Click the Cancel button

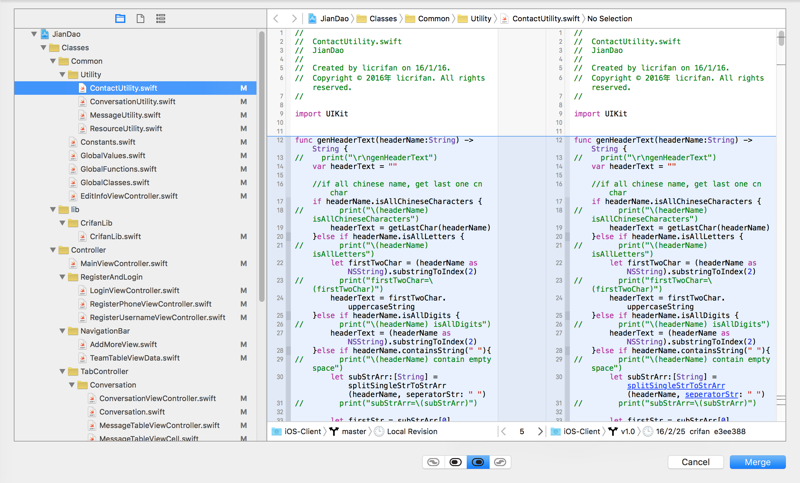pos(695,462)
